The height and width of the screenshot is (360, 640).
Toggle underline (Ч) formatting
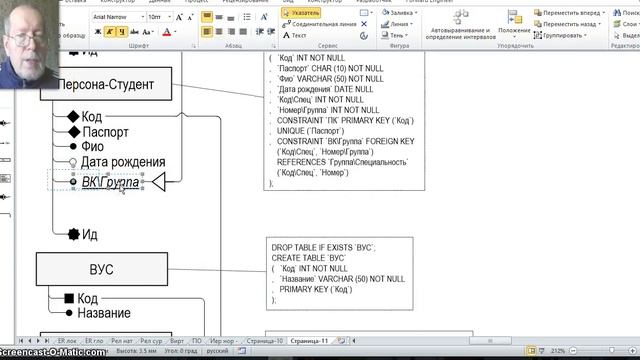122,31
